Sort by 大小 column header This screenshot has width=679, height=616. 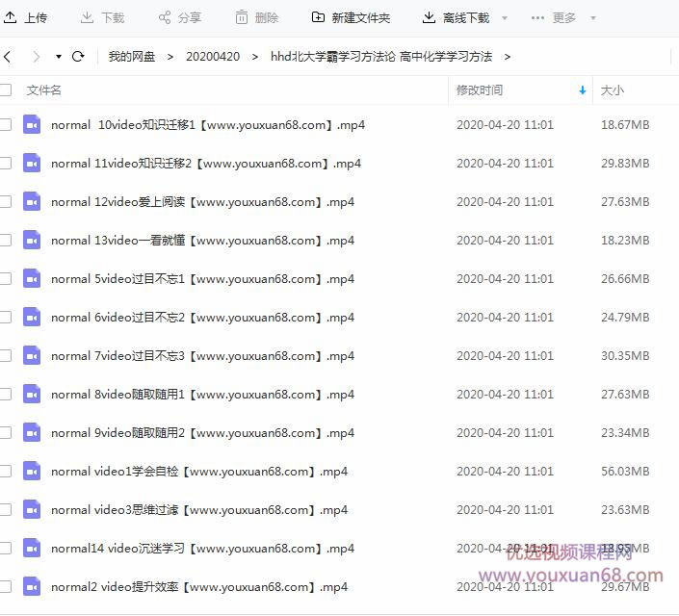point(612,90)
